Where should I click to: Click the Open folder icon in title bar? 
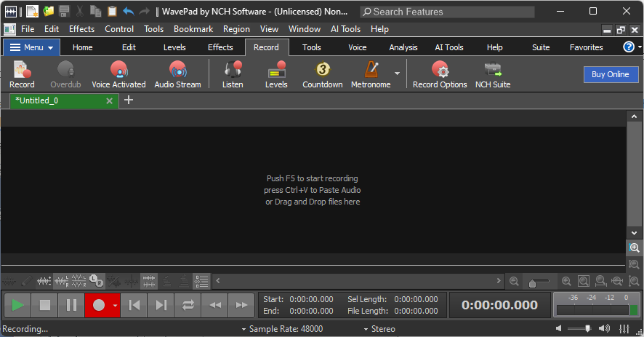[49, 11]
